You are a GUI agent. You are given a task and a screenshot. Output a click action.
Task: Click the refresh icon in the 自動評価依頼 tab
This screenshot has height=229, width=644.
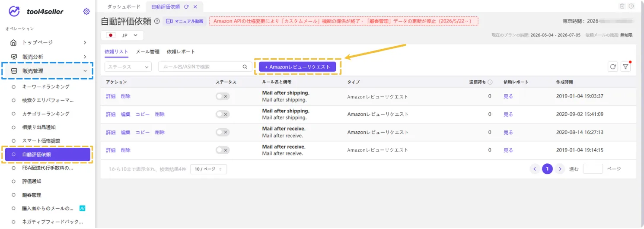tap(186, 6)
